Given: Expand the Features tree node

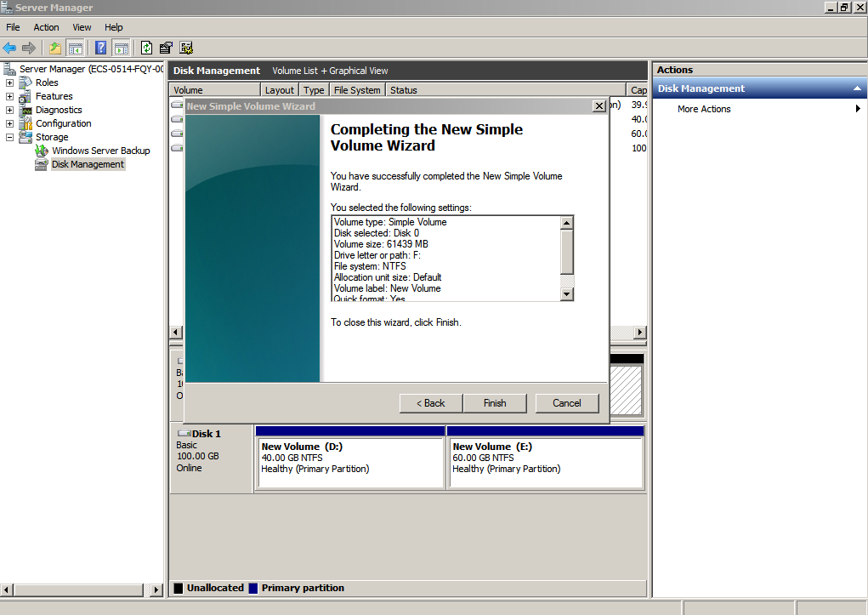Looking at the screenshot, I should click(x=9, y=96).
